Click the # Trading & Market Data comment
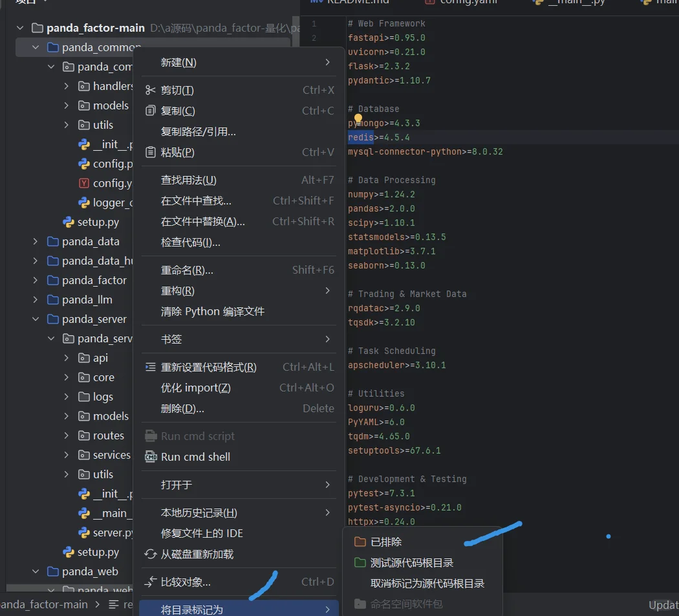Viewport: 679px width, 616px height. (407, 294)
